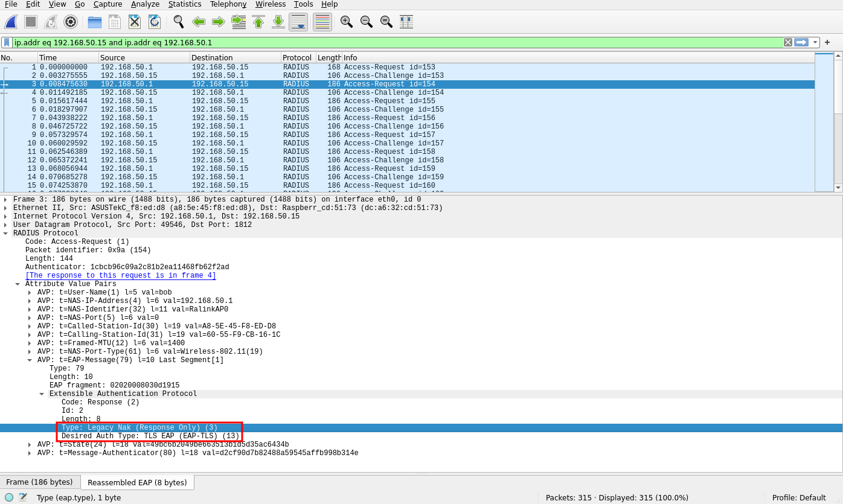Viewport: 843px width, 504px height.
Task: Restart the current capture
Action: coord(50,22)
